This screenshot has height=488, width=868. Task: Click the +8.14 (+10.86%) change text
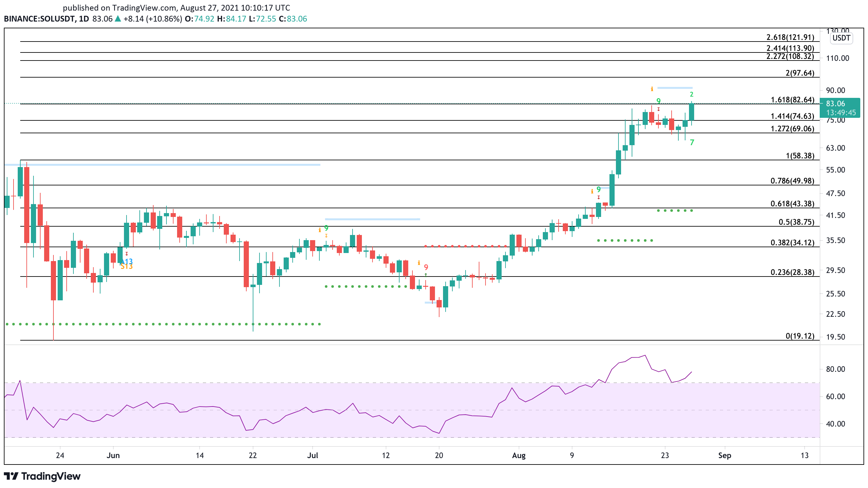(153, 19)
